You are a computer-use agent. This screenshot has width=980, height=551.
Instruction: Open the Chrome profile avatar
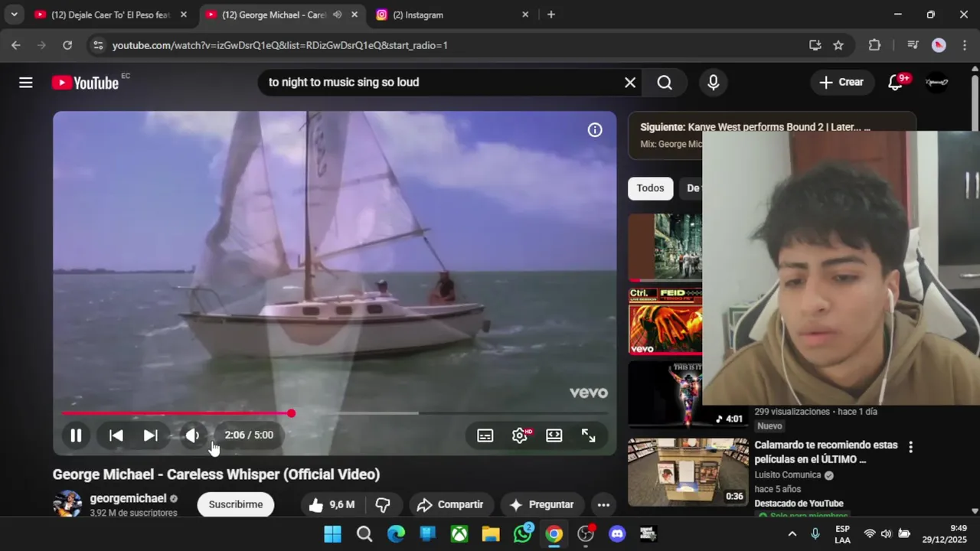click(x=939, y=45)
